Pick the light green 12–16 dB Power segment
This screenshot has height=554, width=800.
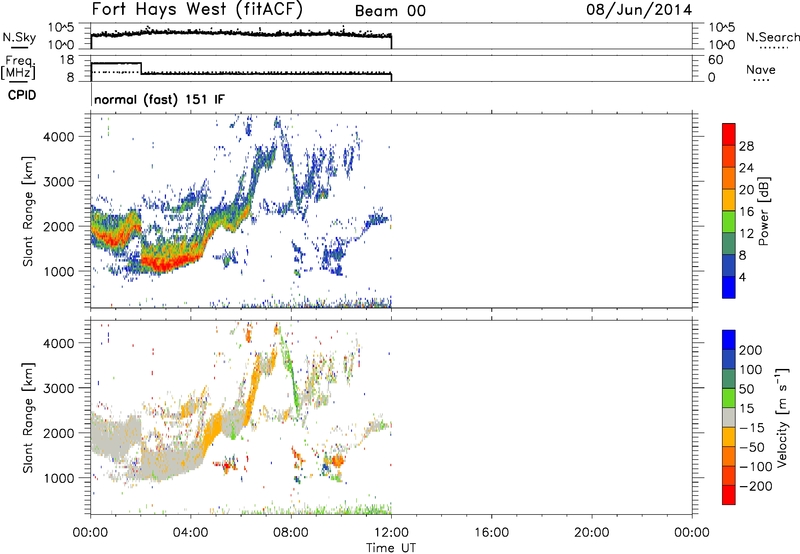coord(729,222)
